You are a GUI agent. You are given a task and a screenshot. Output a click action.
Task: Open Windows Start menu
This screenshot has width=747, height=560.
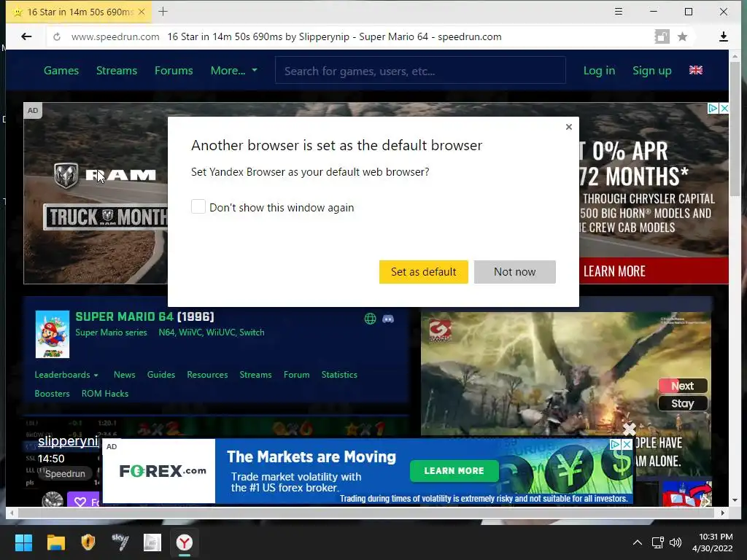click(x=23, y=542)
